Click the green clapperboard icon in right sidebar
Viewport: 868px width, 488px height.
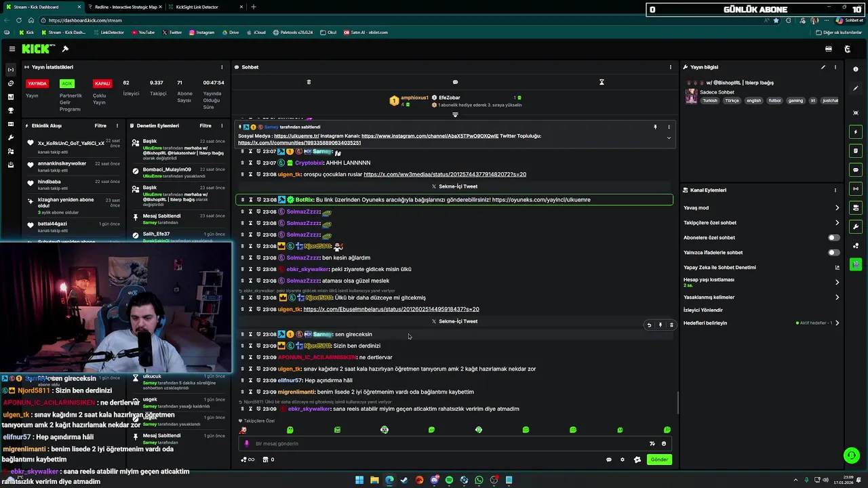[x=856, y=264]
